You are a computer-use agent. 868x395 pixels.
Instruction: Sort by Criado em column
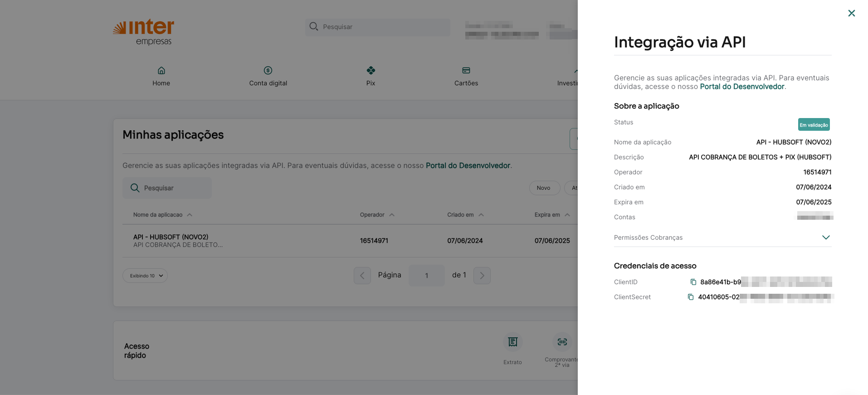[x=465, y=215]
